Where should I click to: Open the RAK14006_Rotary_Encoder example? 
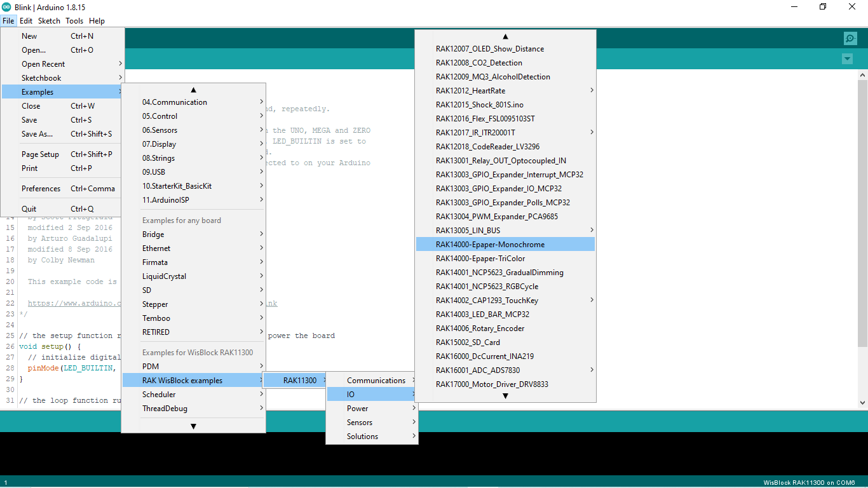pyautogui.click(x=505, y=329)
